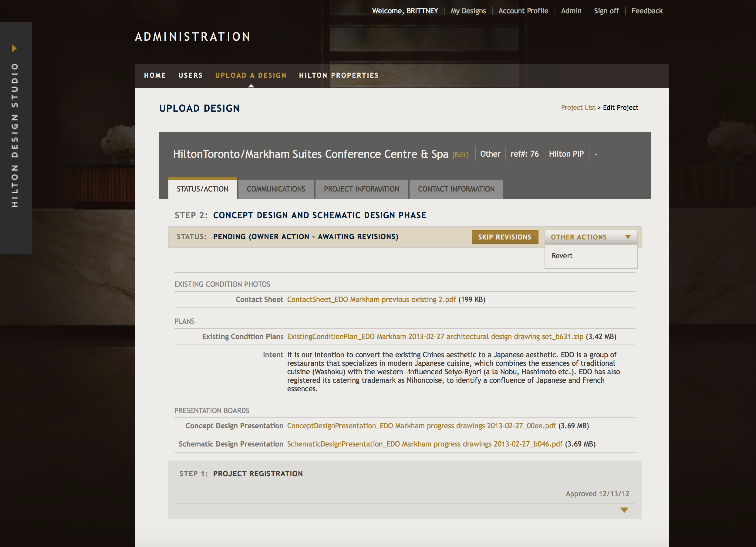The image size is (756, 547).
Task: Open My Designs link
Action: pos(468,11)
